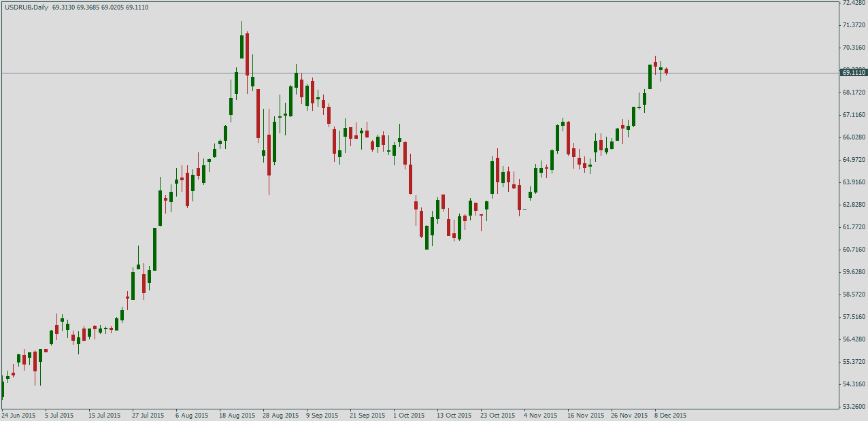Click the 4 Nov 2015 date label
868x421 pixels.
coord(541,415)
